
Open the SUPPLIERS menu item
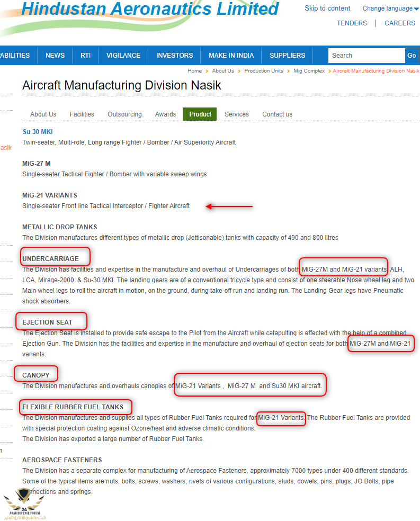pos(287,56)
